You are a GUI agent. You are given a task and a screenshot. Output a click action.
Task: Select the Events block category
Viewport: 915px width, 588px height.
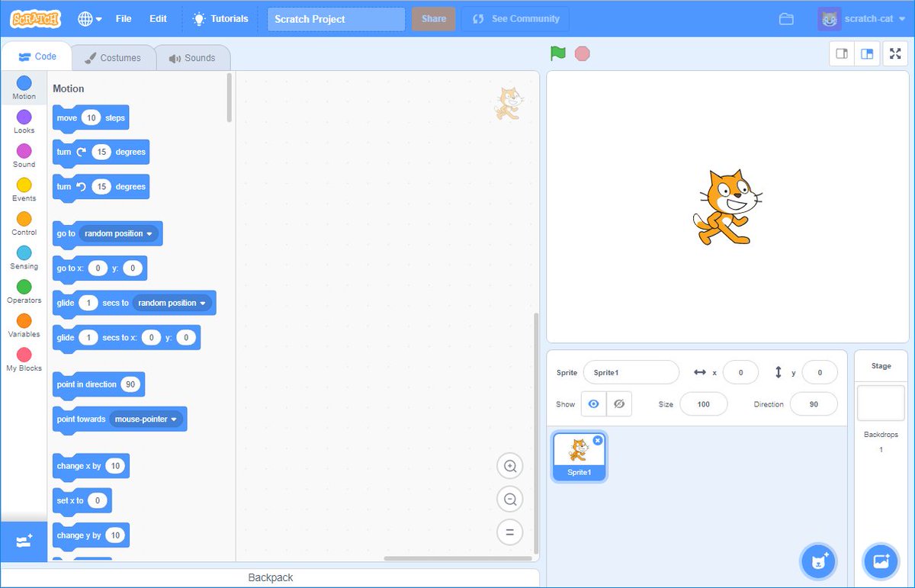point(23,191)
